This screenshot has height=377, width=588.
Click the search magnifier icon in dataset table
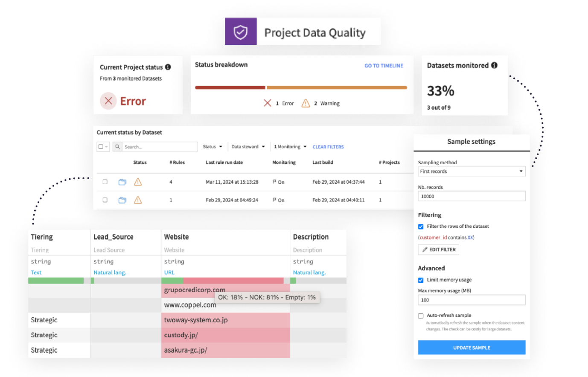[117, 147]
